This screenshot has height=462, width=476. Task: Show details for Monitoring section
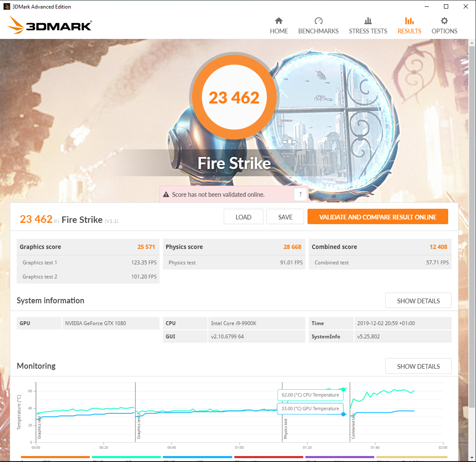pyautogui.click(x=418, y=366)
